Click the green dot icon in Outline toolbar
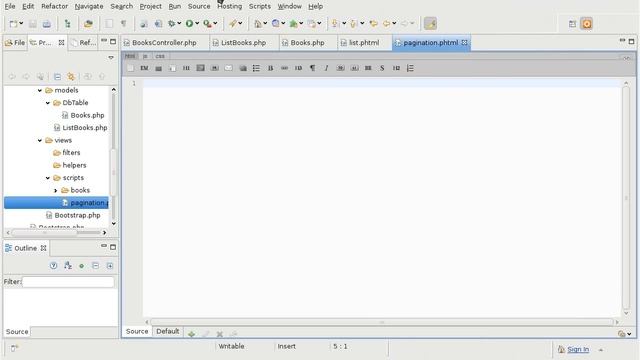Viewport: 640px width, 360px height. pyautogui.click(x=82, y=266)
